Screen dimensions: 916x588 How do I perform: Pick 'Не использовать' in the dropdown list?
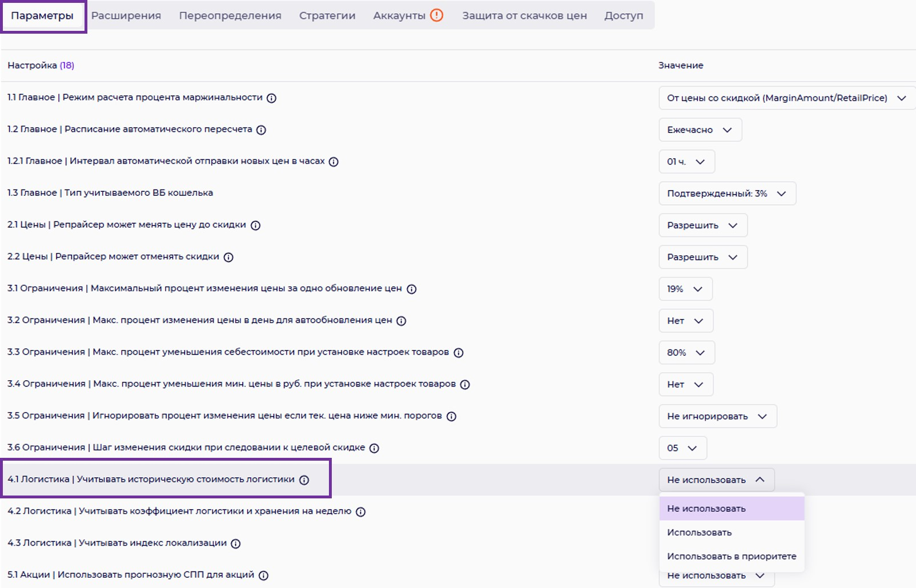click(x=706, y=509)
